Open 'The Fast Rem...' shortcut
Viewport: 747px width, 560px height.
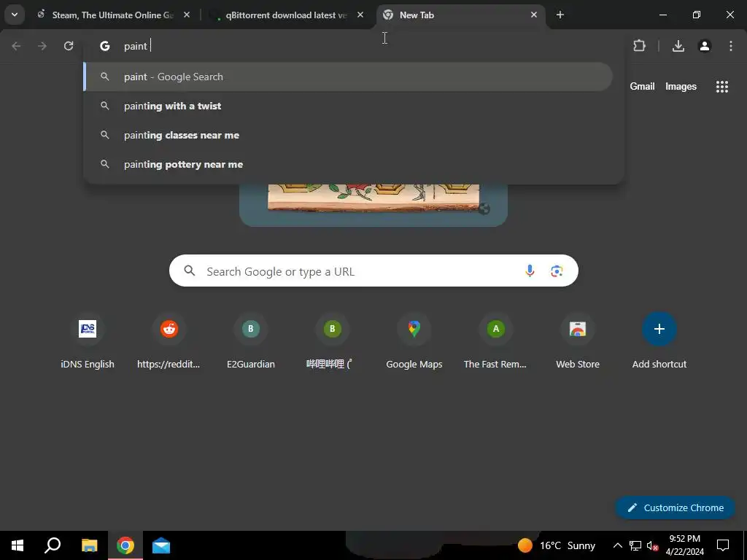click(495, 342)
